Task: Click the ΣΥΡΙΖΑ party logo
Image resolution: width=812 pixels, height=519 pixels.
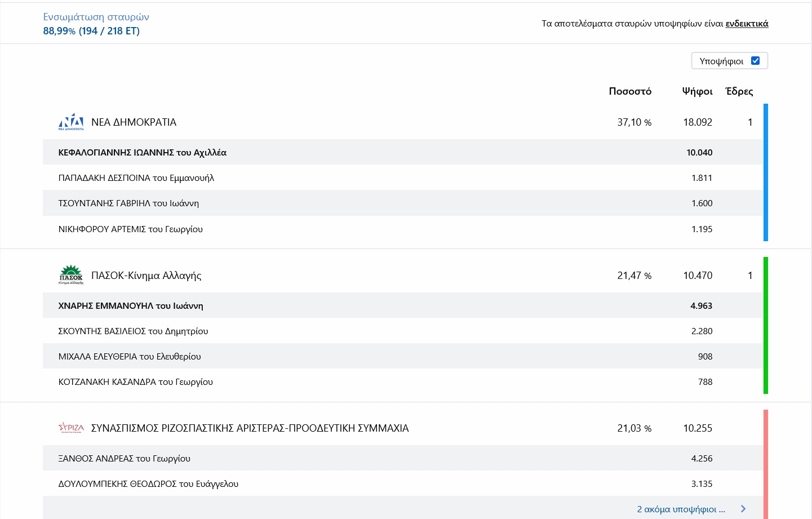Action: (71, 428)
